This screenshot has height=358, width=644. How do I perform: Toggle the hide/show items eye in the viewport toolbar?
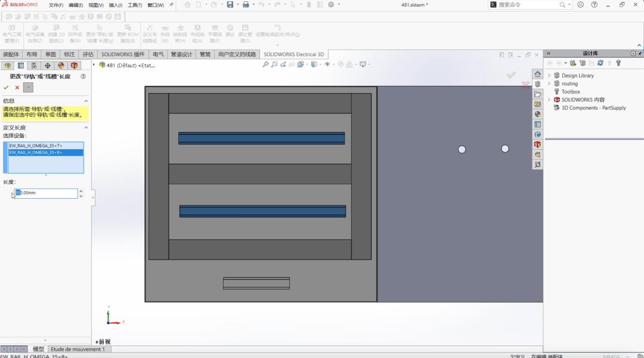pyautogui.click(x=327, y=64)
